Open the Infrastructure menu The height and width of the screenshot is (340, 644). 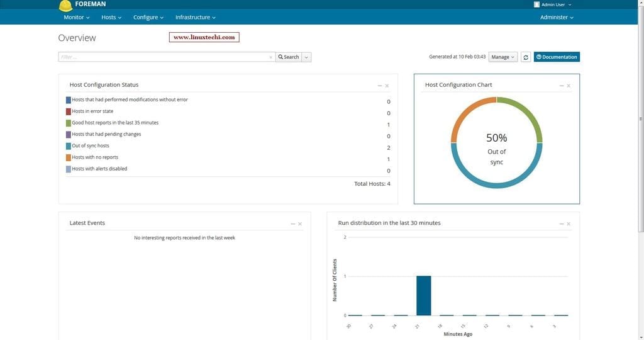tap(196, 17)
